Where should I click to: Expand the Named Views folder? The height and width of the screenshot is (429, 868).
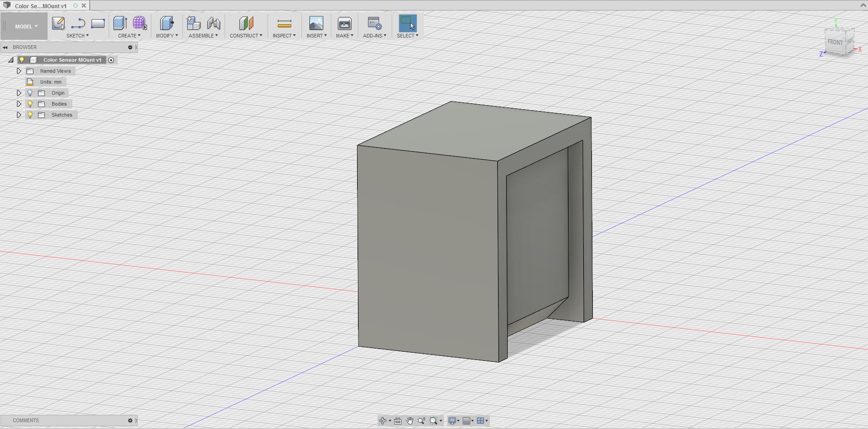19,71
